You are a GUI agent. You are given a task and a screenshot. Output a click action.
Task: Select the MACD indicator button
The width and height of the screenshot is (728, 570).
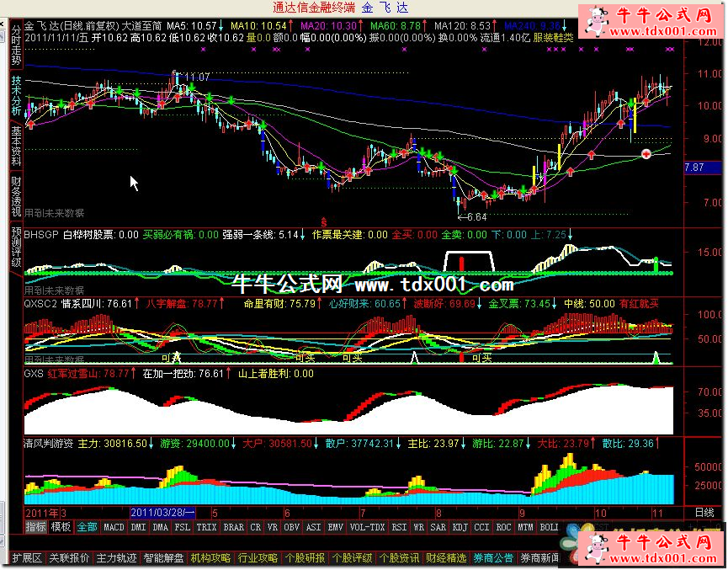(x=114, y=527)
